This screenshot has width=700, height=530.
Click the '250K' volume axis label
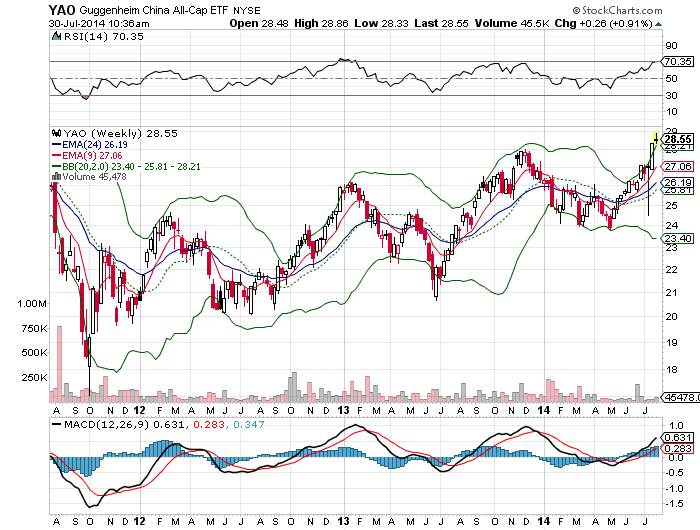click(x=34, y=378)
